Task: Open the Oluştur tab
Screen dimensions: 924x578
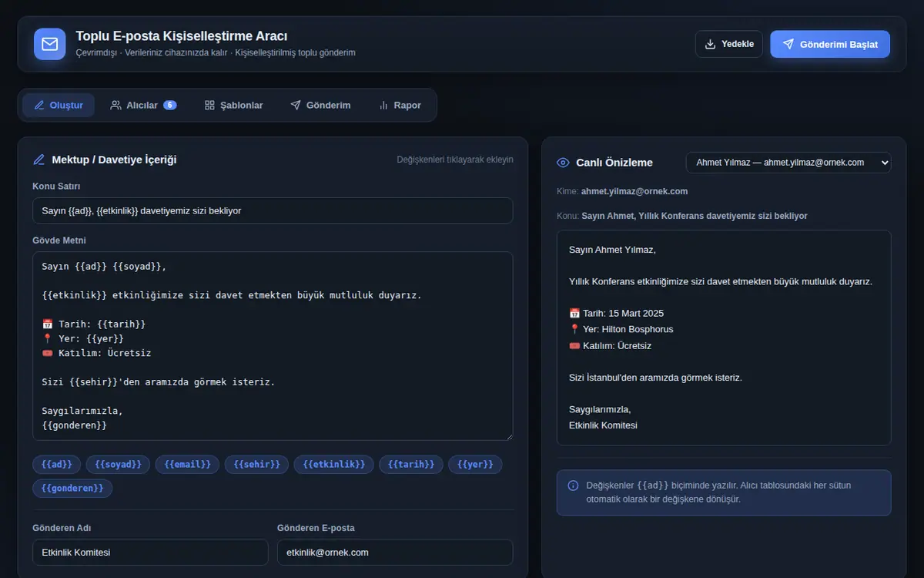Action: pos(59,105)
